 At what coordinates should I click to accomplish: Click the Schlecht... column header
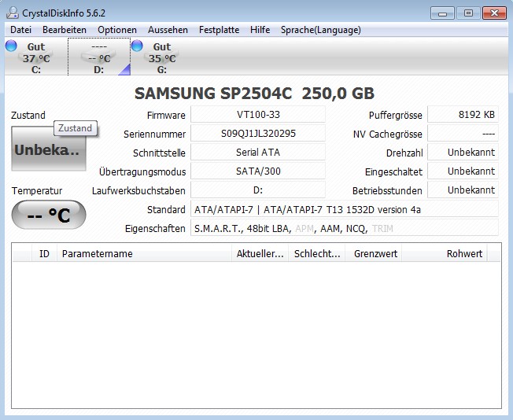pyautogui.click(x=317, y=253)
